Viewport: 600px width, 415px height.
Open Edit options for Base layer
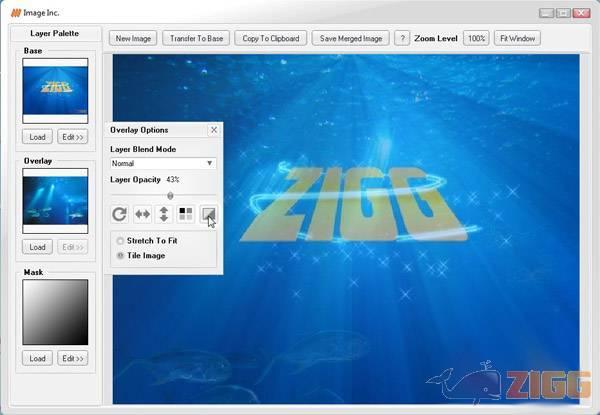point(73,137)
